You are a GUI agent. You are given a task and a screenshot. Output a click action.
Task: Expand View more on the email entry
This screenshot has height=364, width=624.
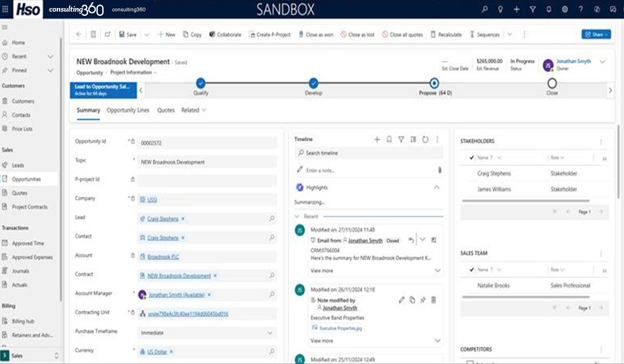(x=437, y=270)
